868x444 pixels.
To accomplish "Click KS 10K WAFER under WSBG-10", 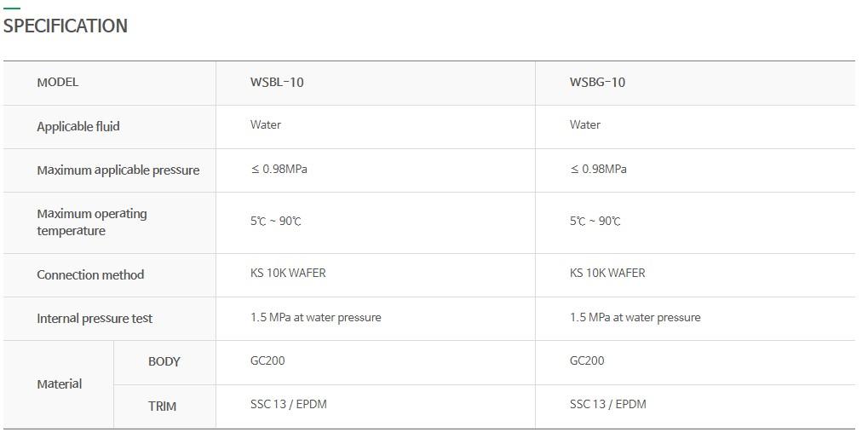I will coord(607,273).
